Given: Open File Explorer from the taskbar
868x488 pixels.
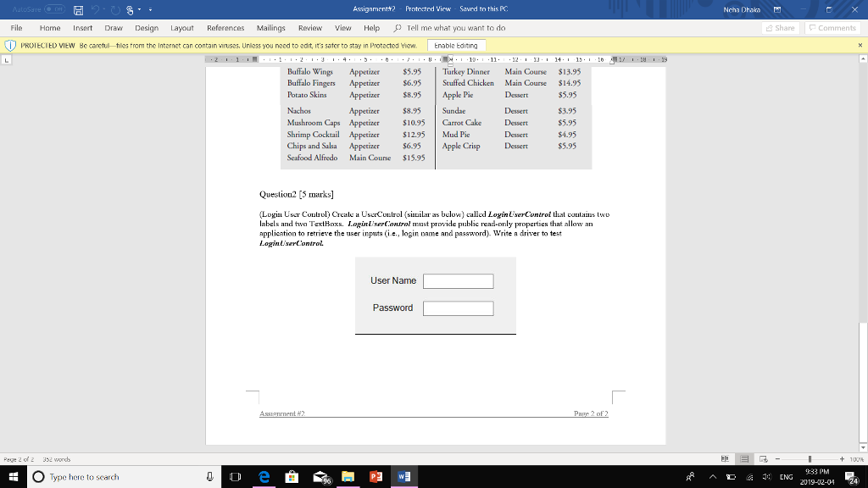Looking at the screenshot, I should click(x=348, y=476).
